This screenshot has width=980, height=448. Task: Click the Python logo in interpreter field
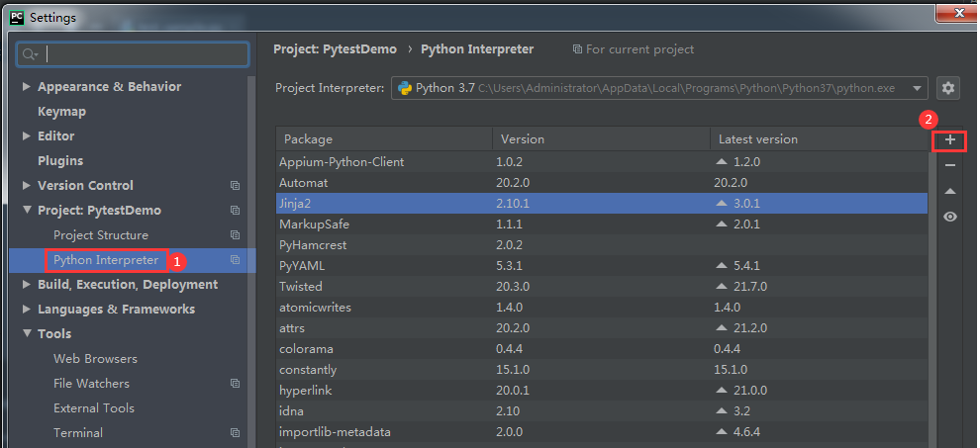click(405, 88)
